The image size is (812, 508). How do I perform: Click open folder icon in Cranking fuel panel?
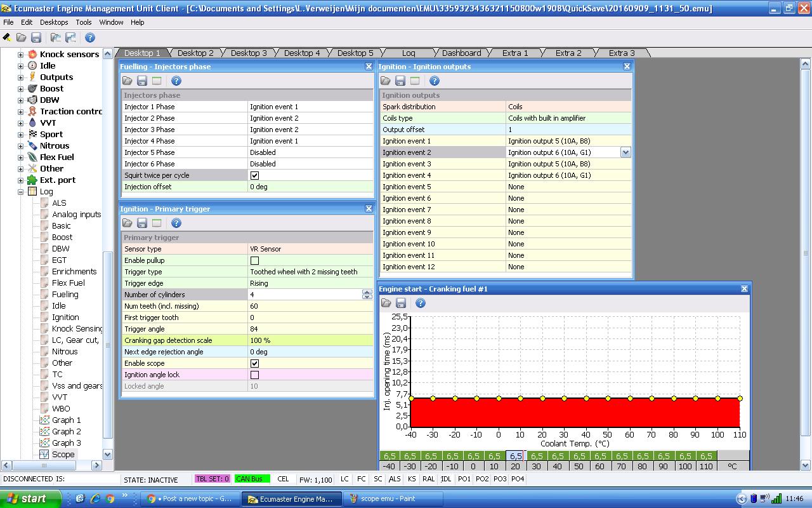pos(386,304)
